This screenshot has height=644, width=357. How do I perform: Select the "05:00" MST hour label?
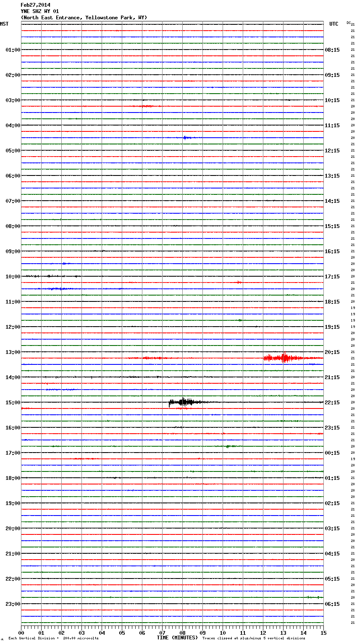(13, 151)
